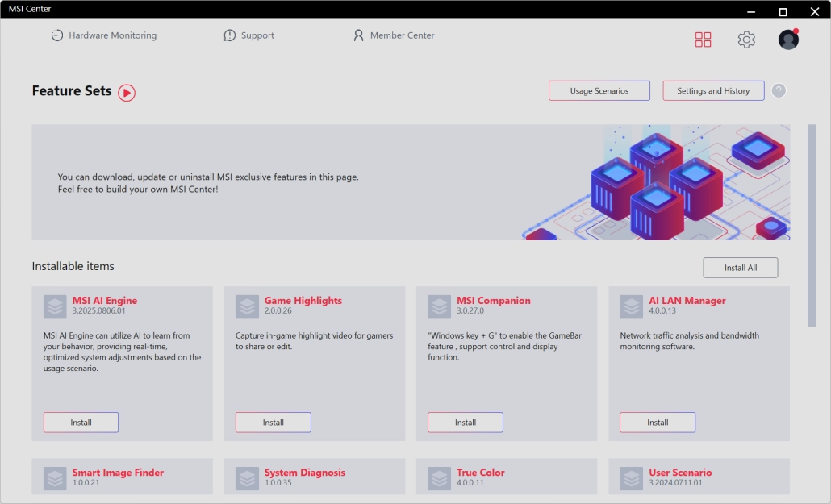The image size is (831, 504).
Task: Click version text 3.2025.0806.01
Action: click(98, 311)
